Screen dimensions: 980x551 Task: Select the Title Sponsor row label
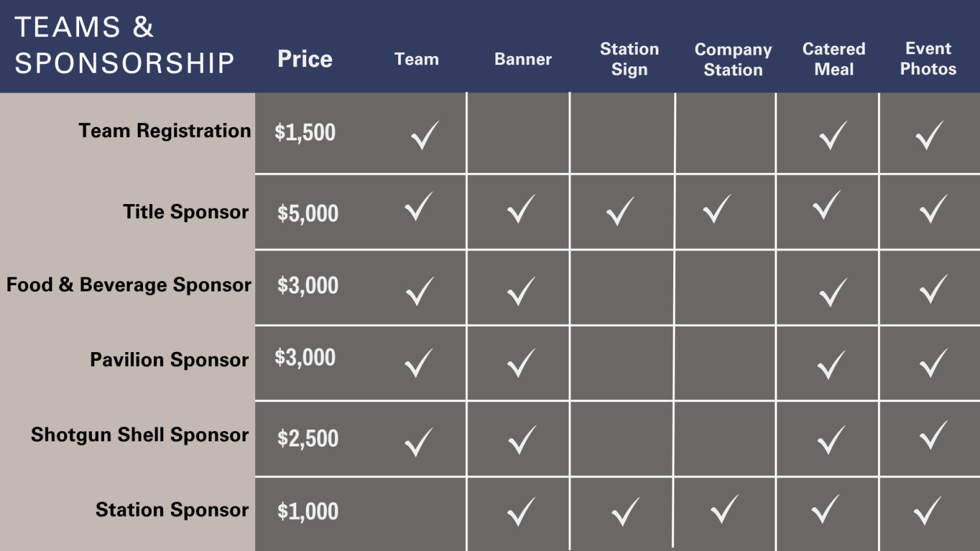point(186,212)
